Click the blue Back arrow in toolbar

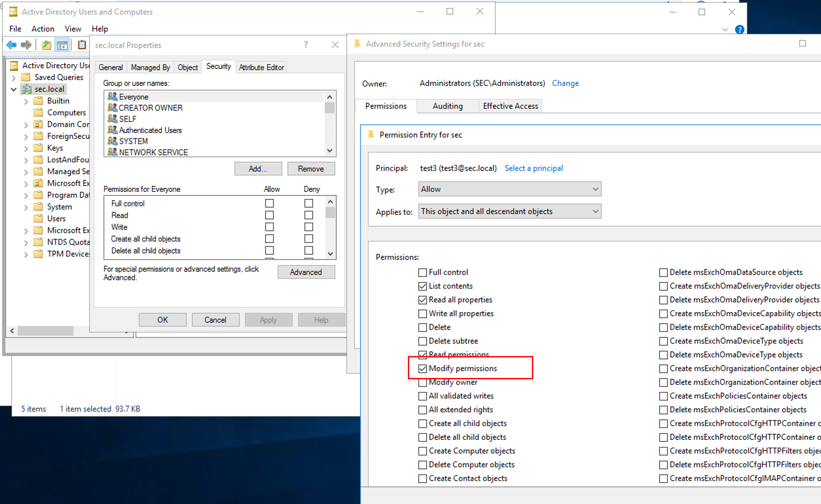[x=11, y=45]
